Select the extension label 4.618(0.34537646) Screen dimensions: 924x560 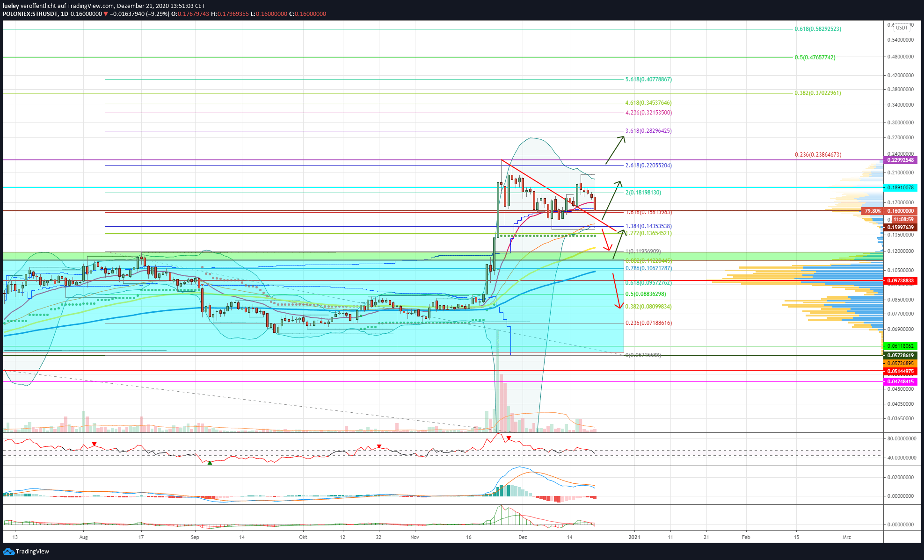648,103
